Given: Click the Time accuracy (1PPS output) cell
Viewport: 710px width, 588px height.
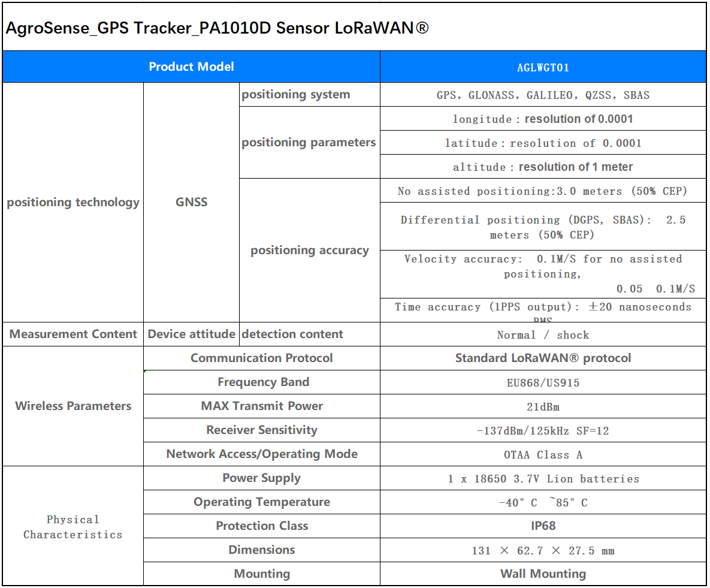Looking at the screenshot, I should pos(543,310).
